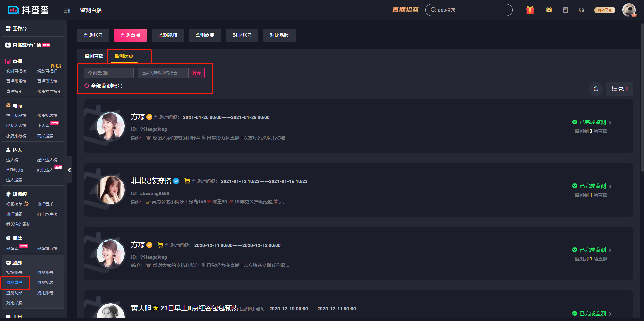Click the user avatar in top right
644x321 pixels.
tap(629, 10)
